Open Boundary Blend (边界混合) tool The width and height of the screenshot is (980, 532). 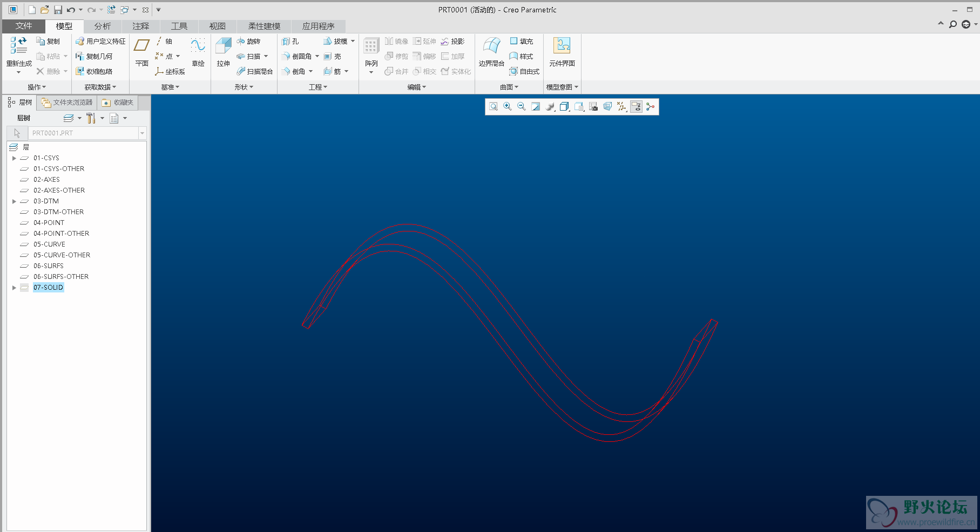tap(491, 53)
